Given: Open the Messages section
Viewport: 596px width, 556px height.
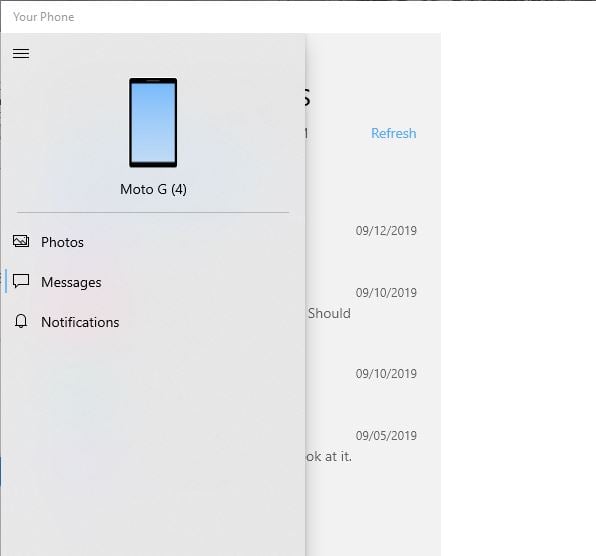Looking at the screenshot, I should point(153,282).
